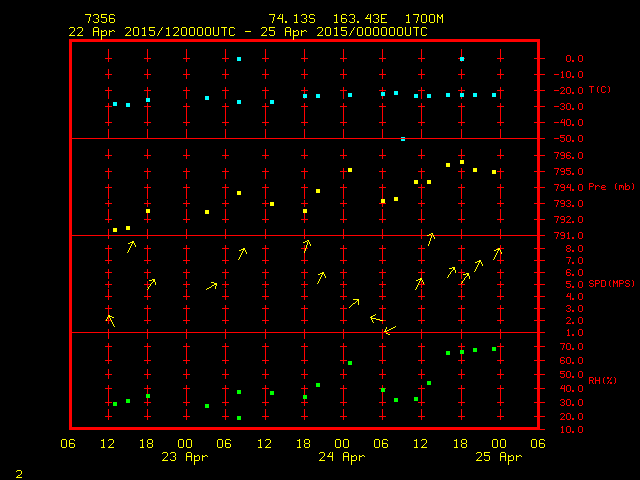Click the highest yellow pressure point
The width and height of the screenshot is (640, 480).
[x=461, y=162]
